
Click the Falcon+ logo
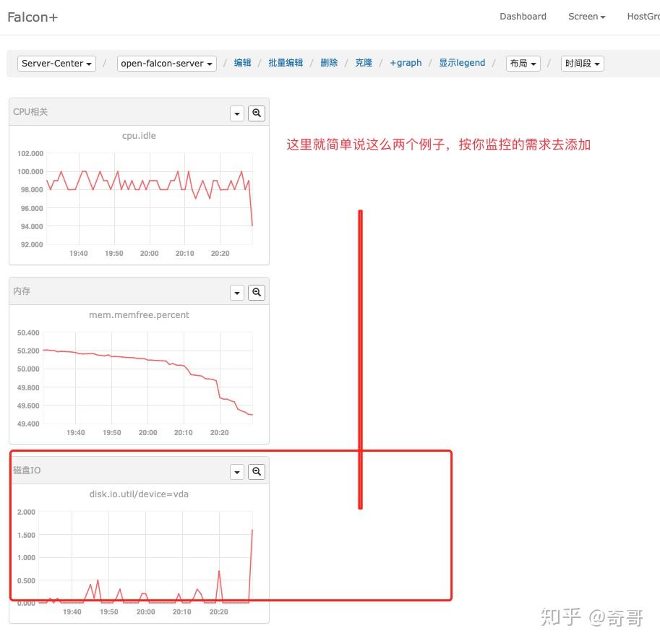coord(32,17)
